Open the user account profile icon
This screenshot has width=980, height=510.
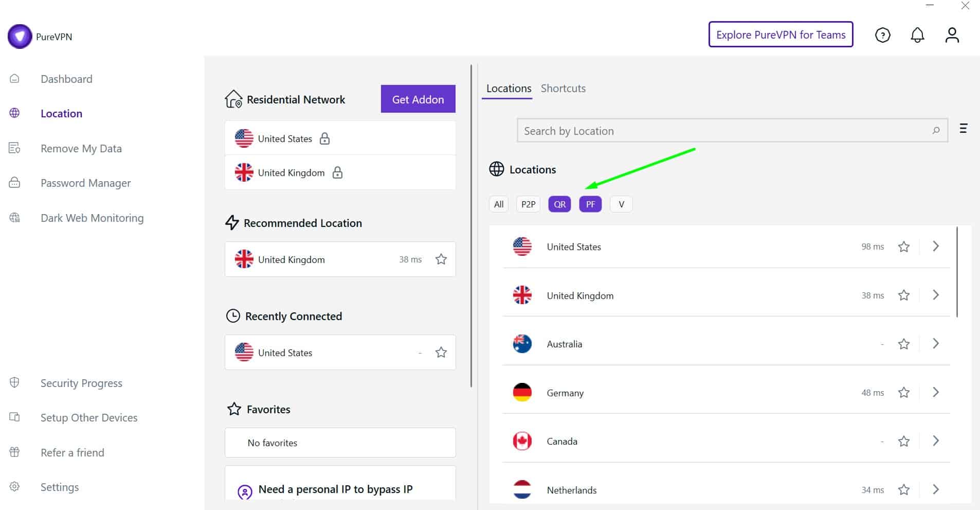(x=952, y=35)
